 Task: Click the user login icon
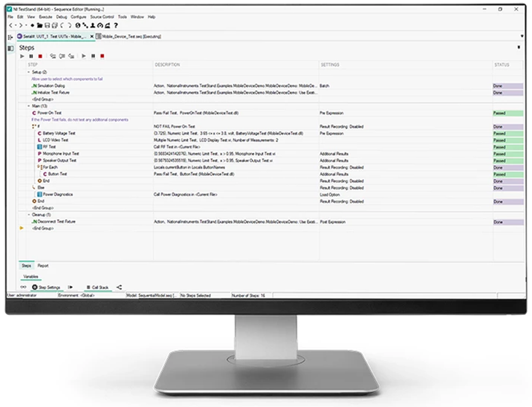[92, 25]
